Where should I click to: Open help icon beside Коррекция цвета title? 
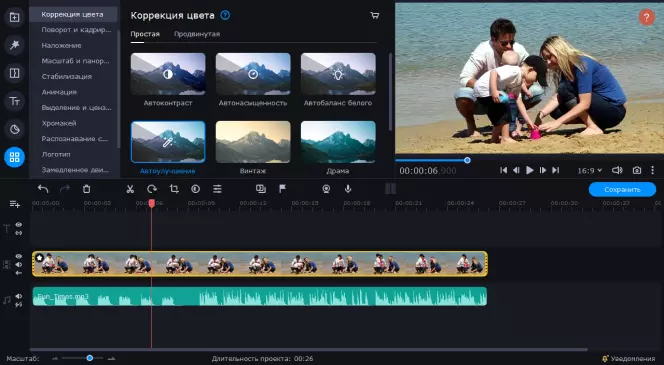(225, 15)
